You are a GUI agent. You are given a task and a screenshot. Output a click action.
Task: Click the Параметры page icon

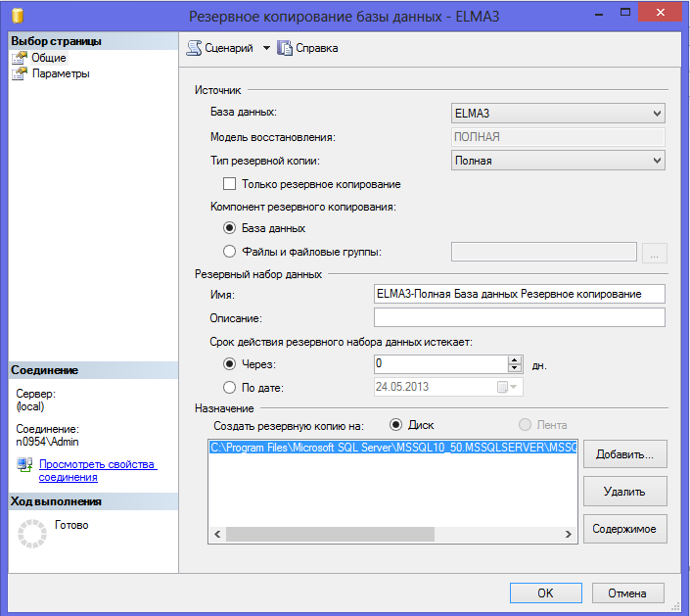coord(20,73)
